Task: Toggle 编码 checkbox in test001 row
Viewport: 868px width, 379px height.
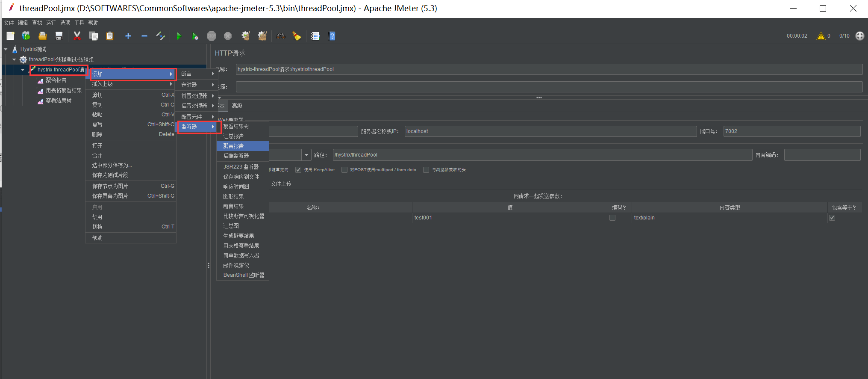Action: [612, 218]
